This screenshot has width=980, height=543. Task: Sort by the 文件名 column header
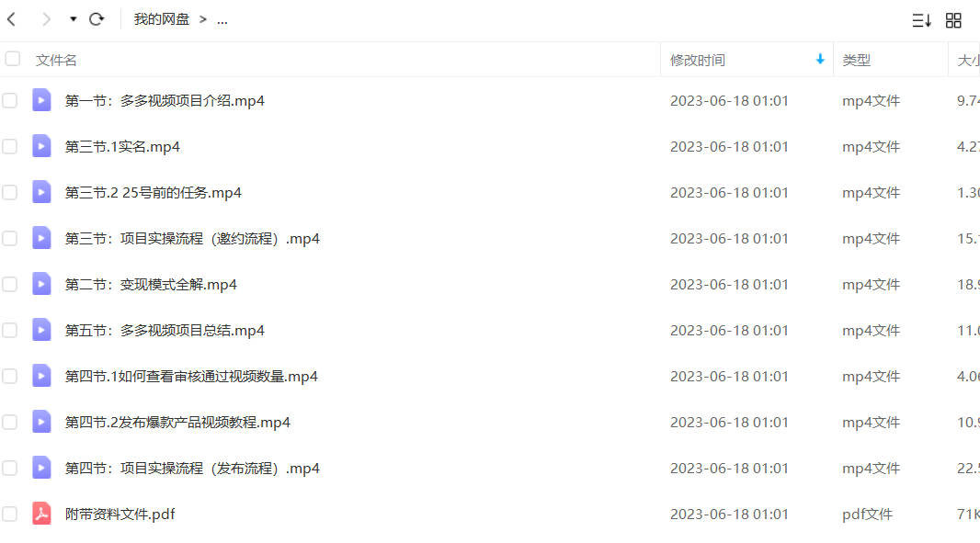(56, 60)
